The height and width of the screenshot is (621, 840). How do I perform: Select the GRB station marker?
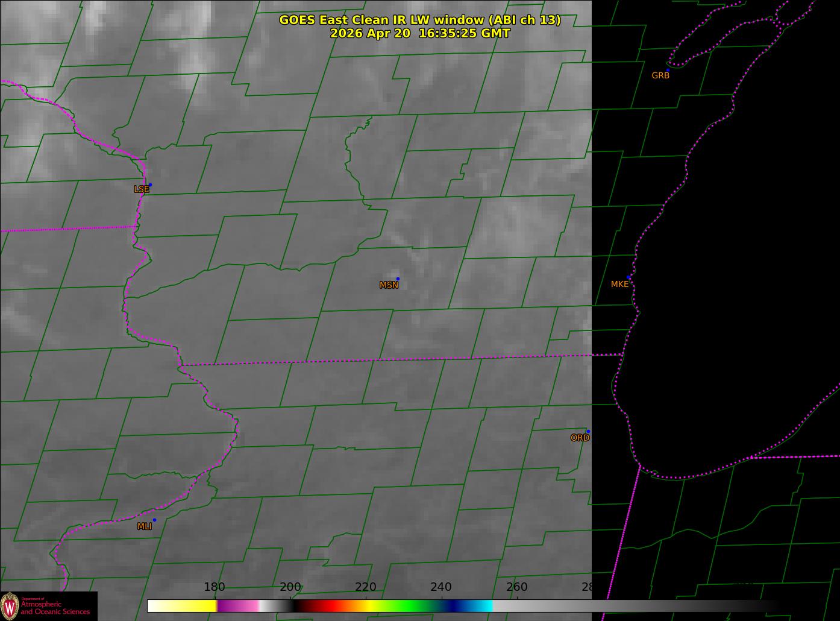(x=668, y=70)
